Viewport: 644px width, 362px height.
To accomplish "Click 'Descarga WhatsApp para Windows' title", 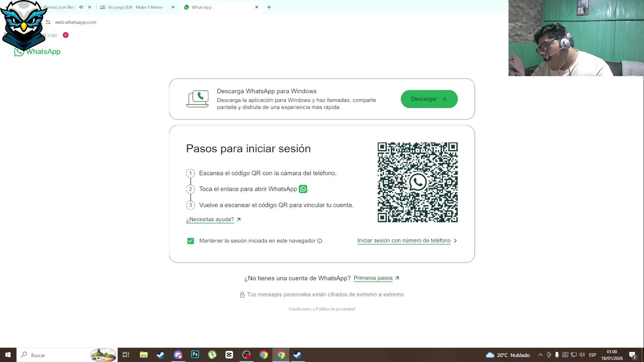I will click(x=267, y=92).
